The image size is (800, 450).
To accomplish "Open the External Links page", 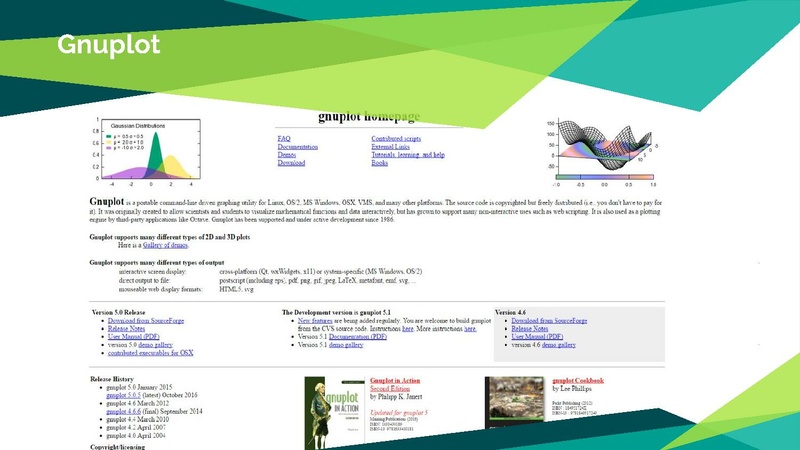I will (392, 146).
